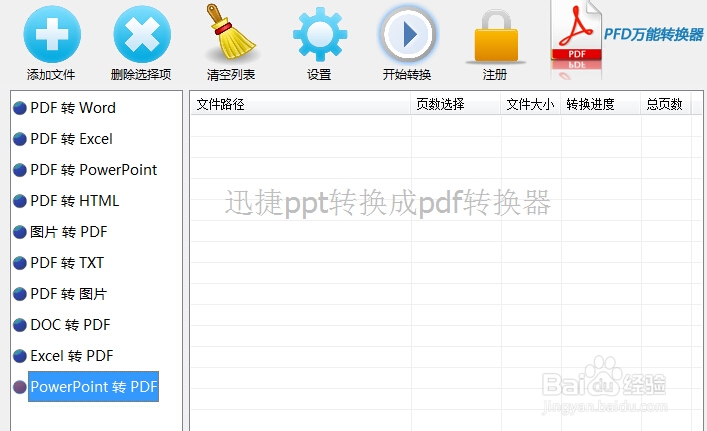
Task: Click the 删除选择项 label
Action: [141, 74]
